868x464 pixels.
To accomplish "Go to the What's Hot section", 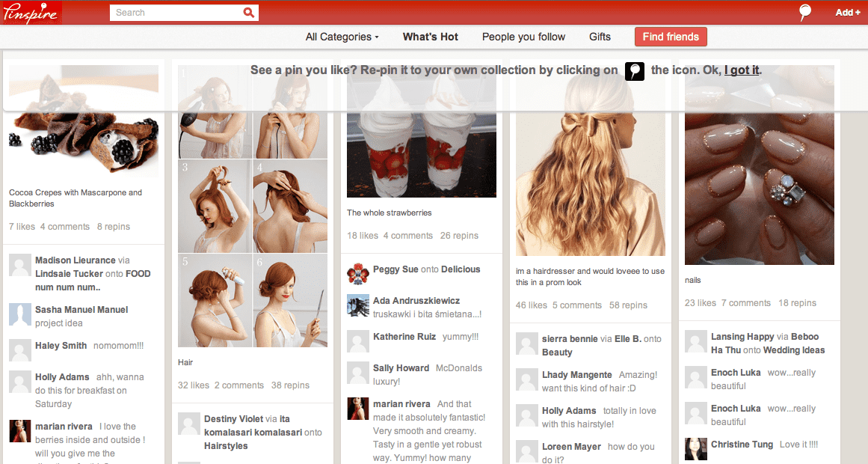I will pyautogui.click(x=430, y=37).
